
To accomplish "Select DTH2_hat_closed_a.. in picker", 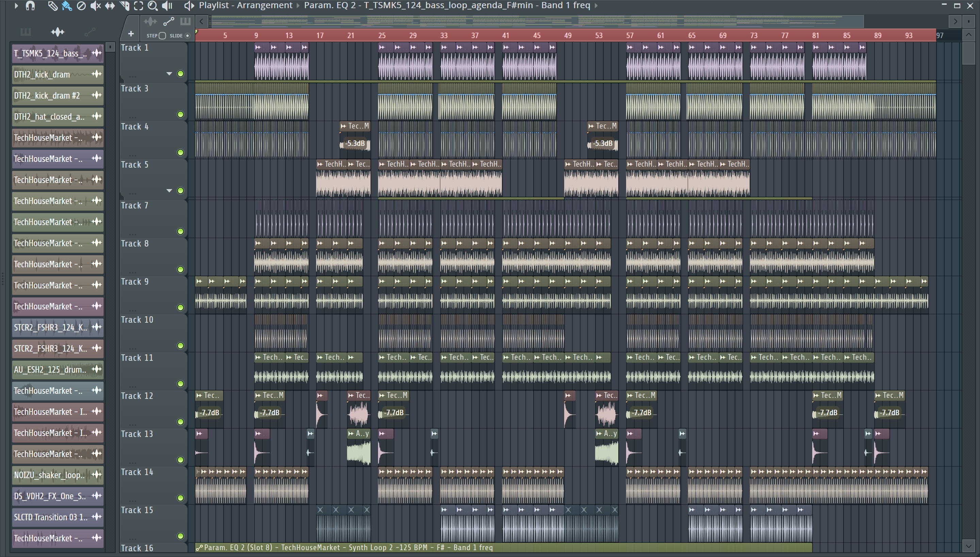I will coord(58,117).
